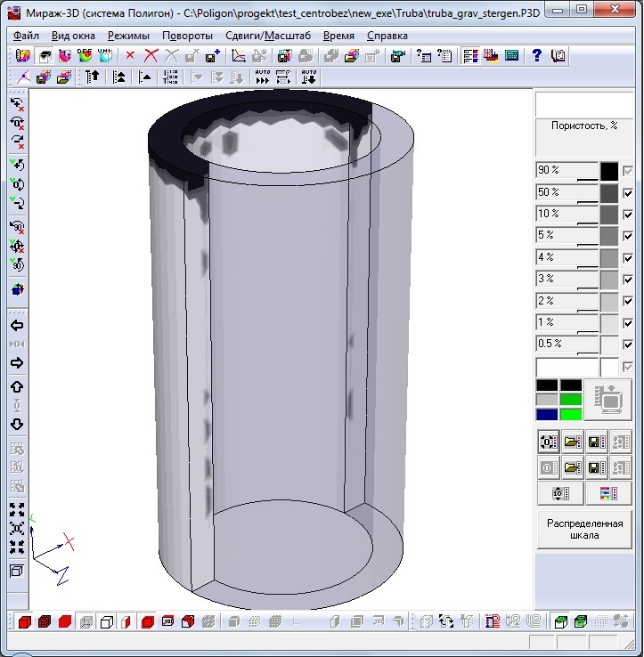Uncheck the 50 % porosity level checkbox
Image resolution: width=644 pixels, height=657 pixels.
click(x=628, y=192)
